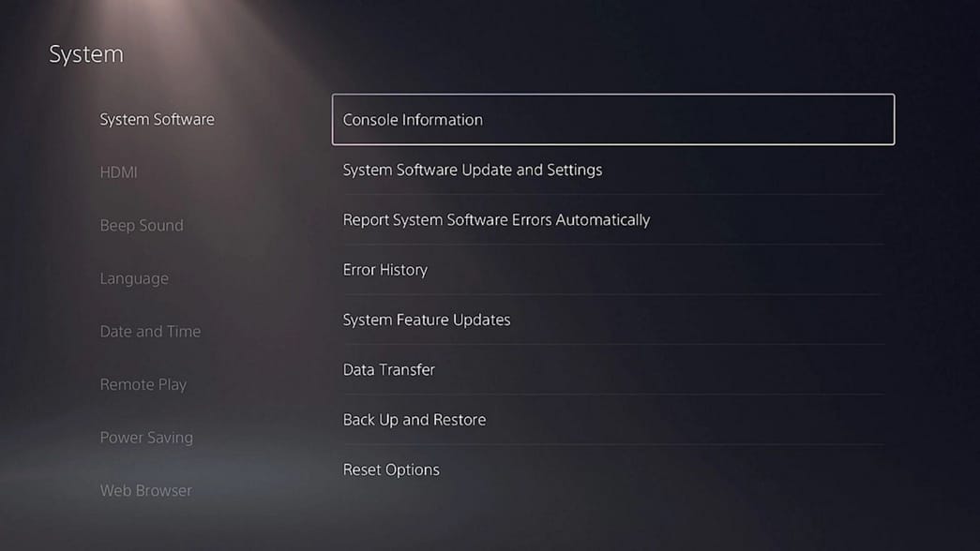Open Date and Time settings

[150, 331]
